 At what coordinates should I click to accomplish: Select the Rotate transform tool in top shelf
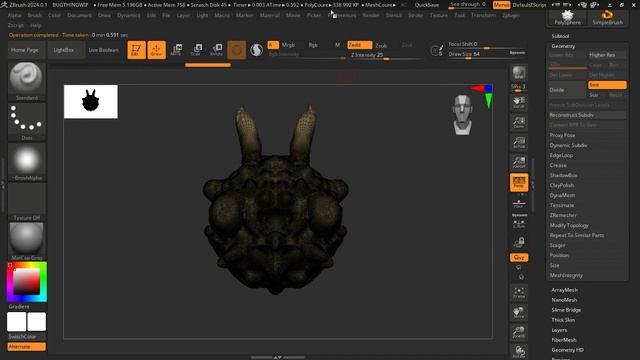216,50
